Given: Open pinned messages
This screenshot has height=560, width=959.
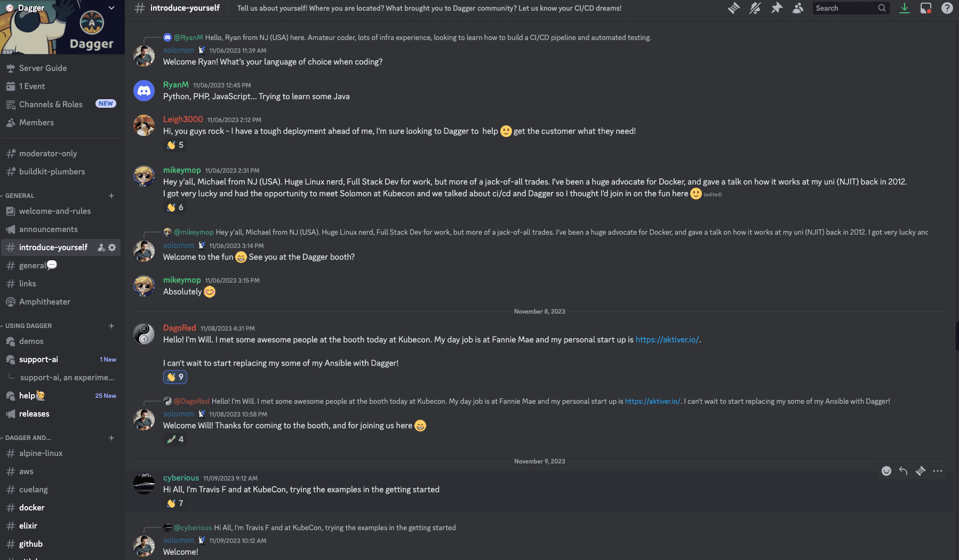Looking at the screenshot, I should [777, 8].
